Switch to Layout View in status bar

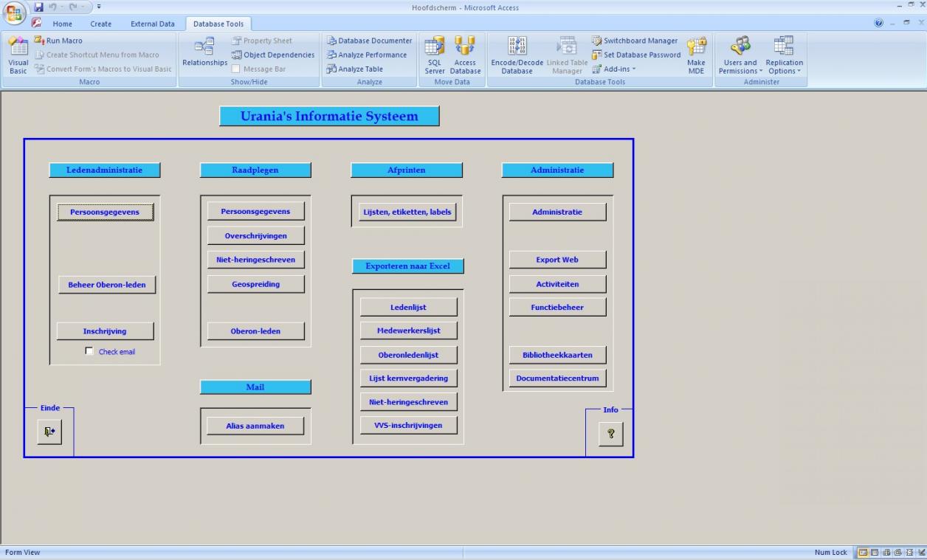pyautogui.click(x=911, y=553)
